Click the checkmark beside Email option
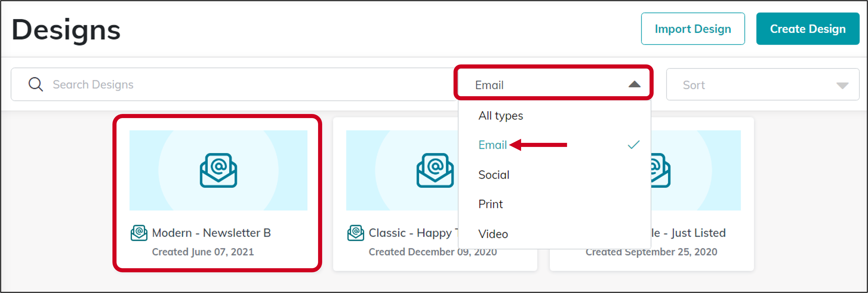The image size is (868, 293). pos(634,145)
